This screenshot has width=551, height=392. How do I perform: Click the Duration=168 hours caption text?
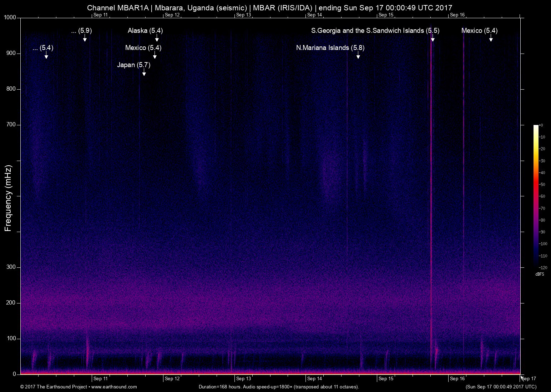pos(278,387)
